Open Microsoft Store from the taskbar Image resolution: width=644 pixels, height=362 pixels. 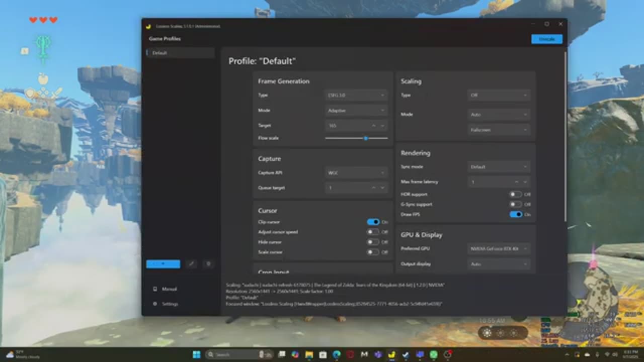(x=323, y=354)
